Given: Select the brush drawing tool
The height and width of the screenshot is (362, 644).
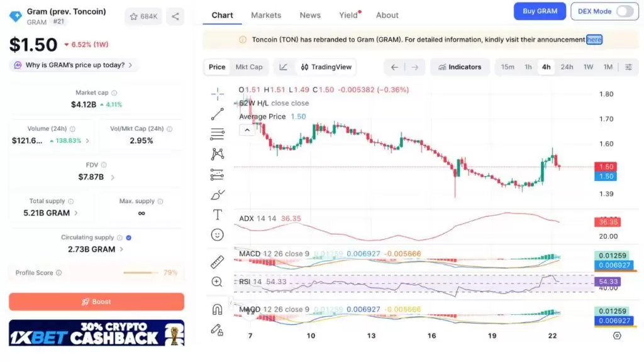Looking at the screenshot, I should click(x=217, y=195).
